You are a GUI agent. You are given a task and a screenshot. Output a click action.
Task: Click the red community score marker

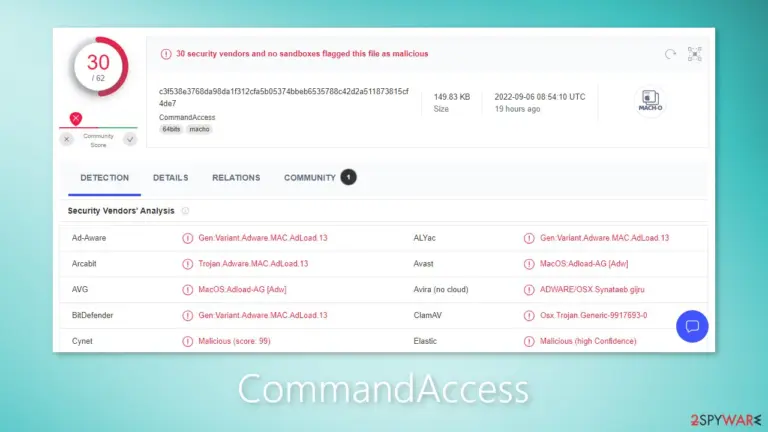(76, 119)
